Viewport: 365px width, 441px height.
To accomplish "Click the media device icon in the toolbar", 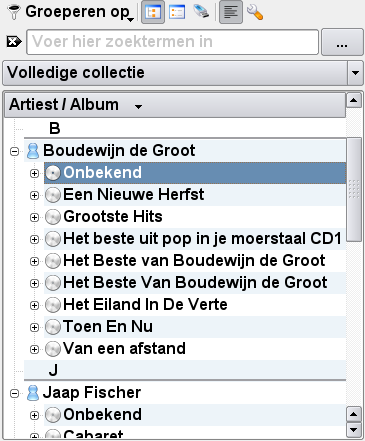I will click(x=201, y=12).
